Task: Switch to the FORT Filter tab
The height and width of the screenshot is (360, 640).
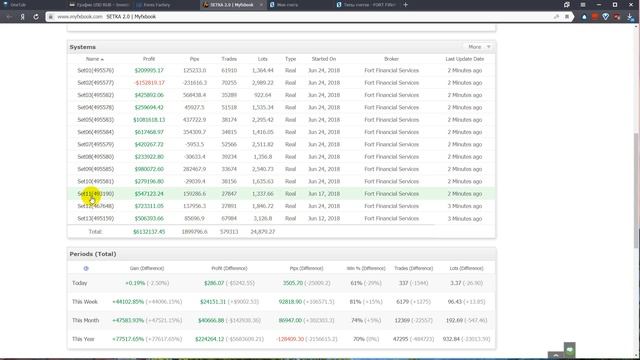Action: 367,5
